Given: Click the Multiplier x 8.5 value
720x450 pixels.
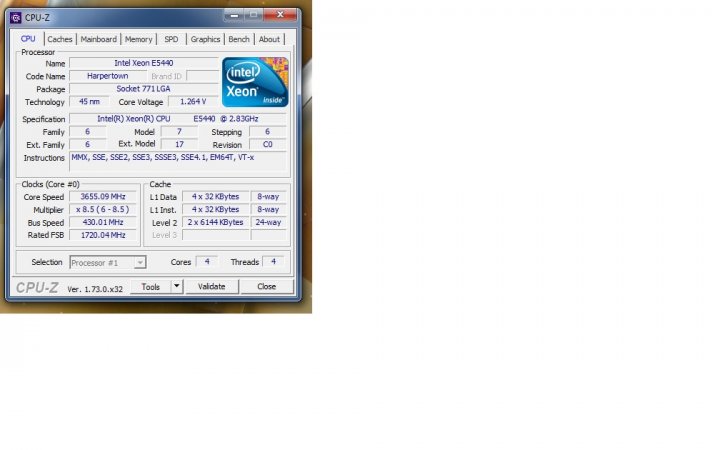Looking at the screenshot, I should pos(103,209).
